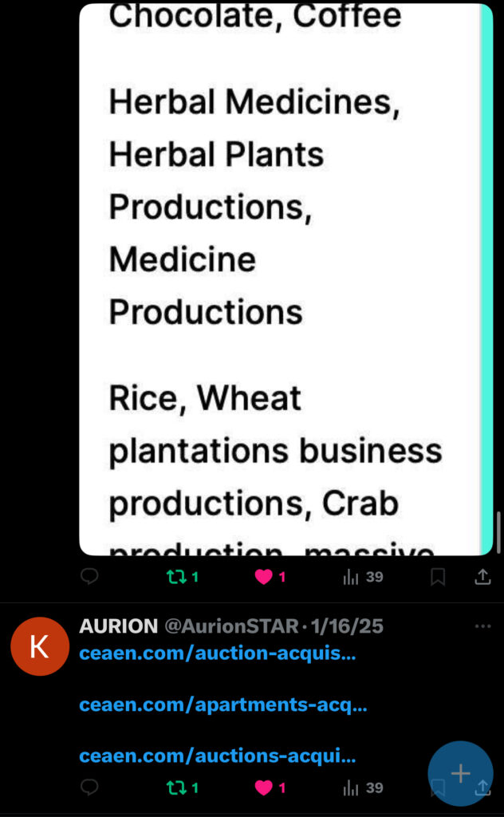This screenshot has height=817, width=504.
Task: Reply to the tweet with the image attachment
Action: click(90, 577)
